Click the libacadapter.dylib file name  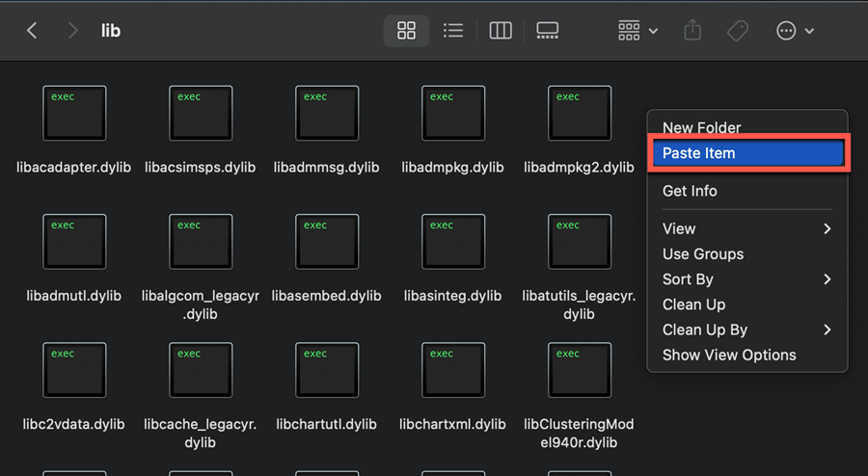coord(73,167)
